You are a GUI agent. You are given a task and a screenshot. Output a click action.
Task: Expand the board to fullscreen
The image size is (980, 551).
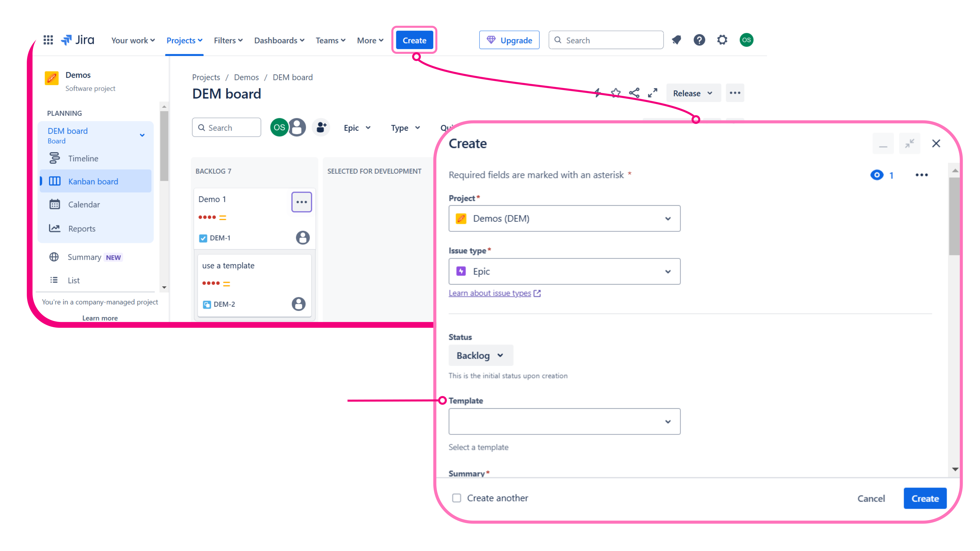click(x=653, y=92)
